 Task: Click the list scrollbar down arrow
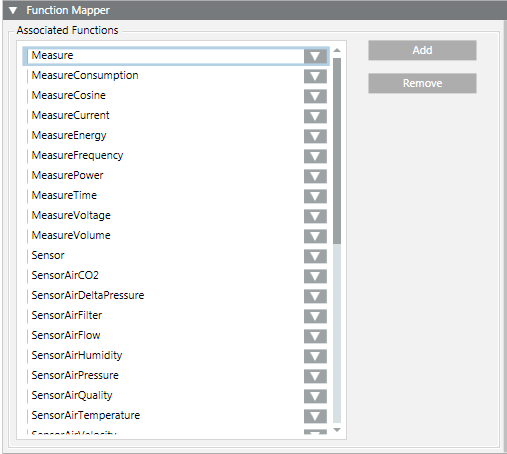[x=337, y=430]
